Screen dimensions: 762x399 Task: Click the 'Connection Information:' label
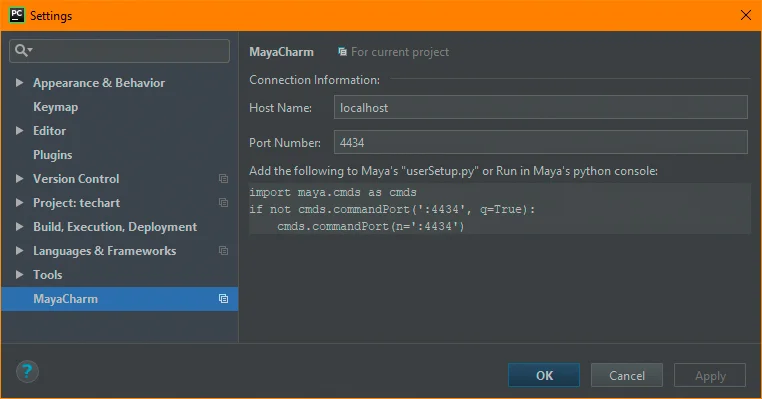tap(314, 80)
